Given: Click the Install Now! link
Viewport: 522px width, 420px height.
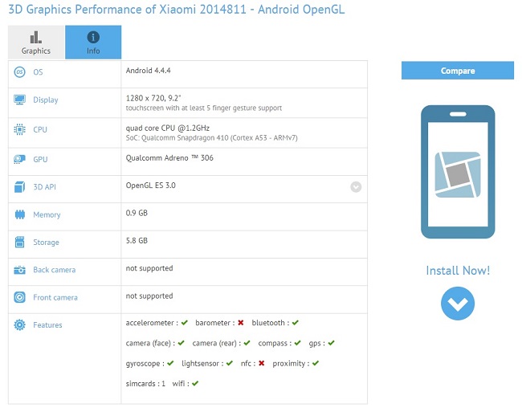Looking at the screenshot, I should [458, 271].
